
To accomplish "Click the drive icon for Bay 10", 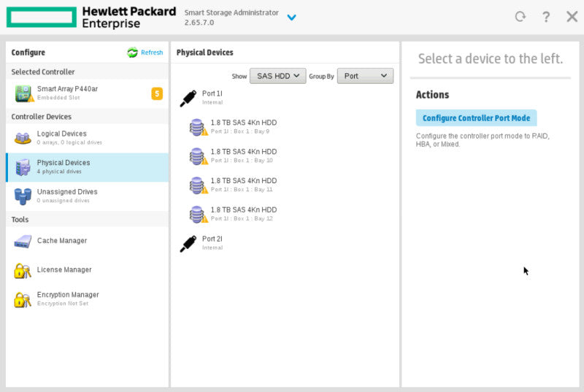I will click(x=198, y=156).
